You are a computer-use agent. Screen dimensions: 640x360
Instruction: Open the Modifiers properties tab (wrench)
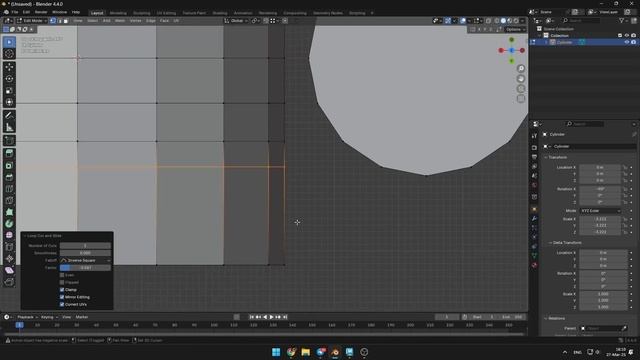tap(534, 219)
